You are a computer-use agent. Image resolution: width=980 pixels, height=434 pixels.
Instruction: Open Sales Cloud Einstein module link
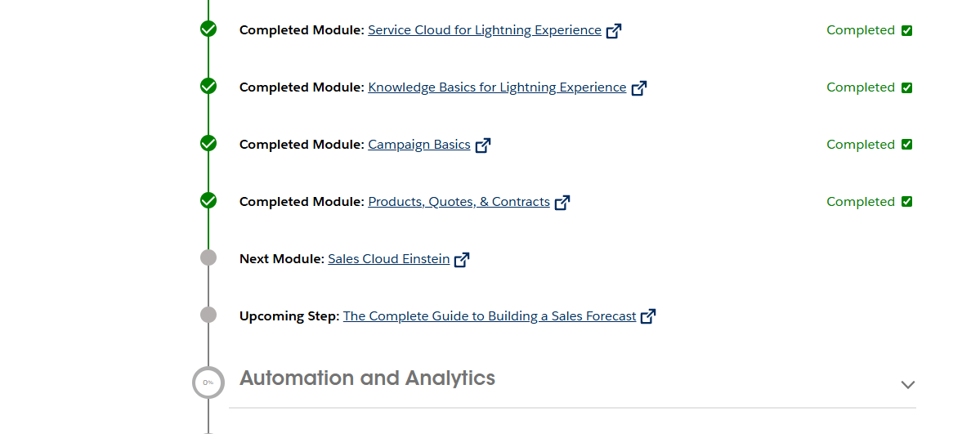388,259
